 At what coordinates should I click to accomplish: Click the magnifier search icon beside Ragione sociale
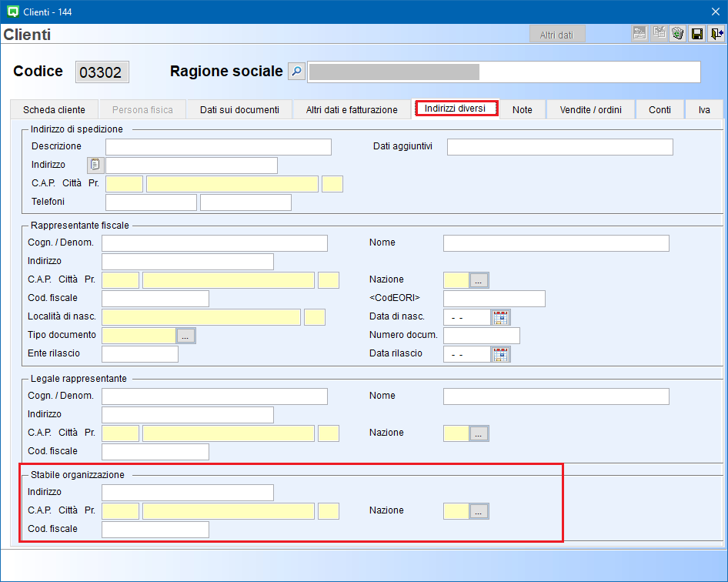296,72
